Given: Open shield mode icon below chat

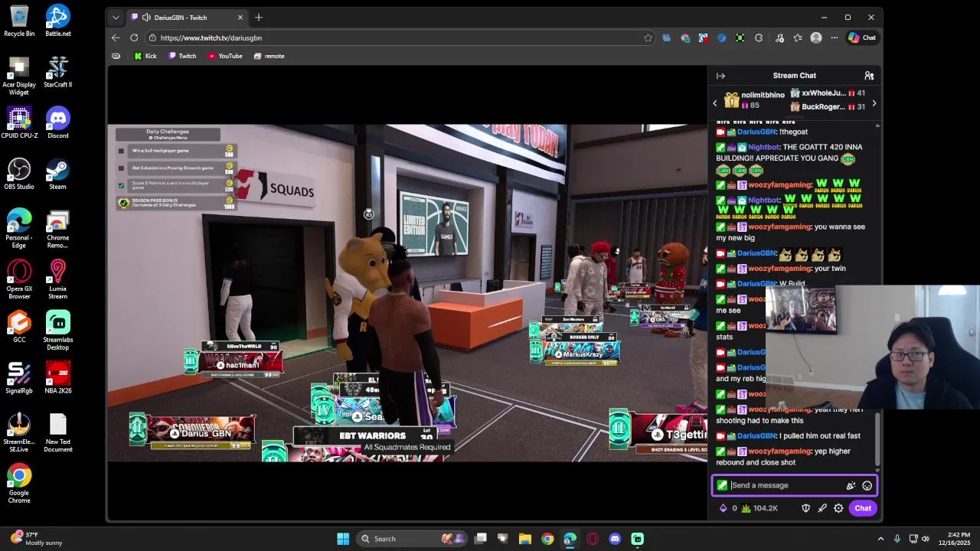Looking at the screenshot, I should pyautogui.click(x=805, y=508).
